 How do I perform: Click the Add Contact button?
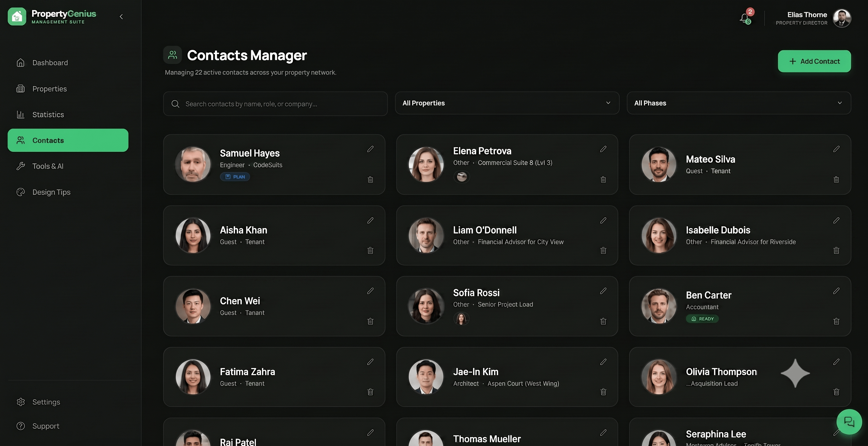[x=814, y=61]
